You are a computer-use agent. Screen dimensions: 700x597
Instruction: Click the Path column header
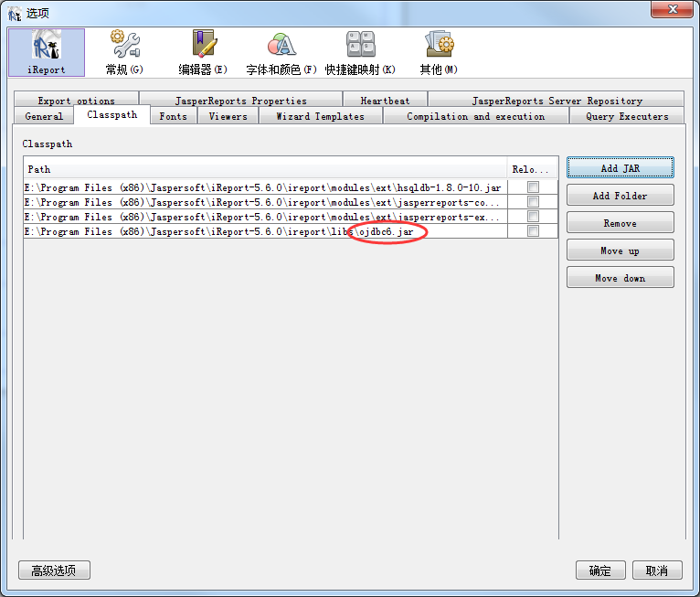pos(265,169)
